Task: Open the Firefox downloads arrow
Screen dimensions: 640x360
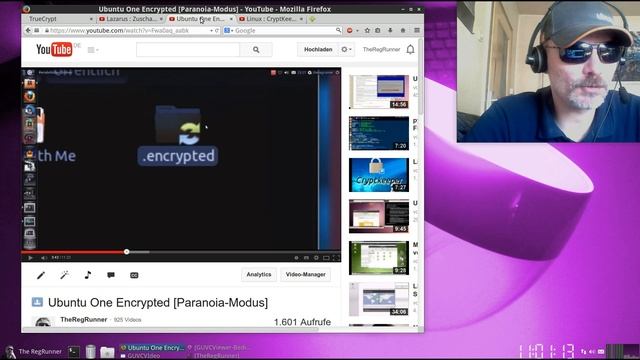Action: click(x=390, y=30)
